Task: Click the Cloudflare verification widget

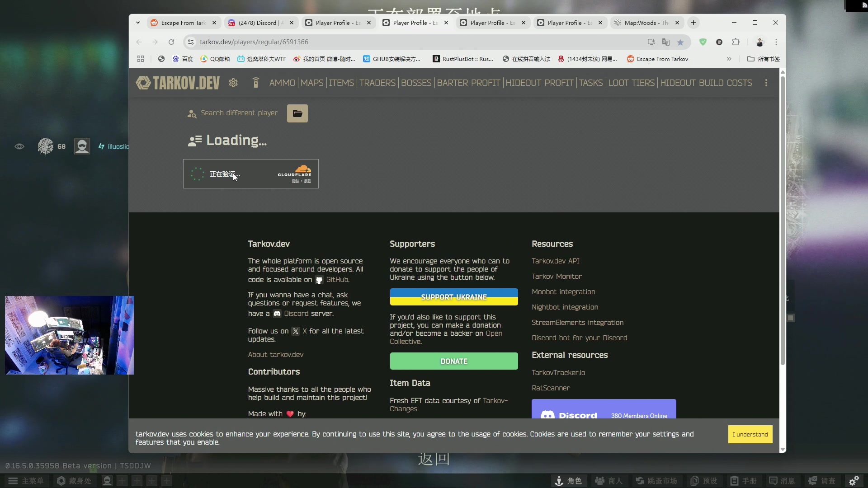Action: [x=251, y=174]
